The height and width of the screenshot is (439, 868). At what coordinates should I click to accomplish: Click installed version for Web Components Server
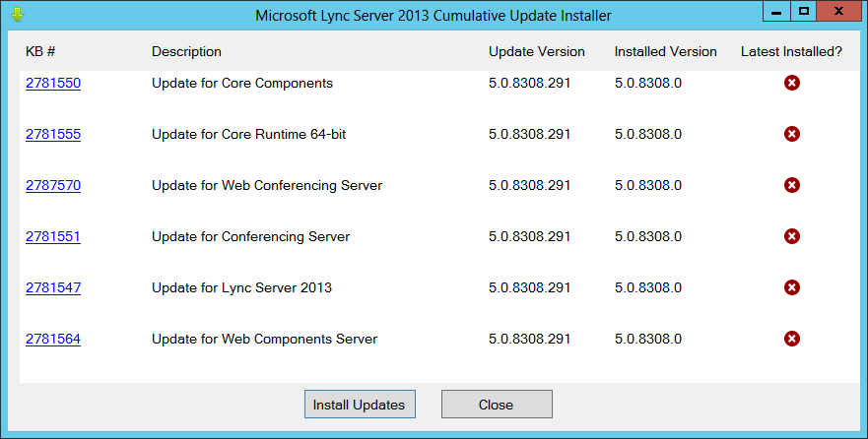(648, 339)
